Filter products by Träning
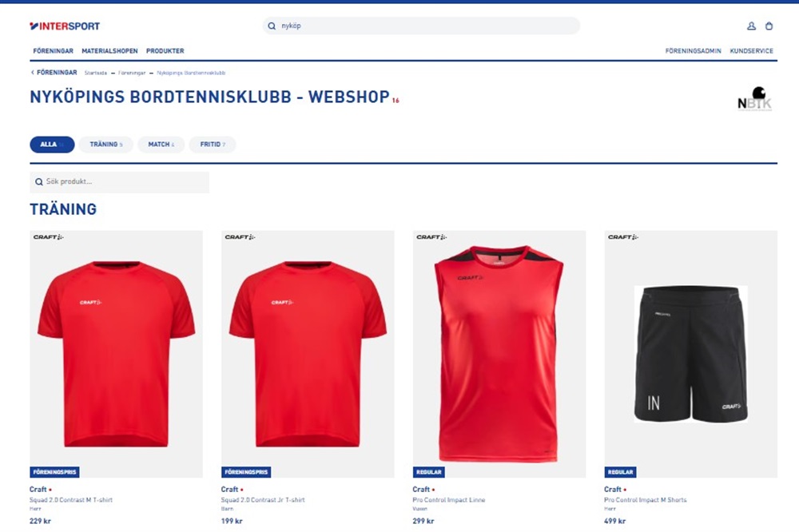The height and width of the screenshot is (532, 799). click(x=106, y=145)
